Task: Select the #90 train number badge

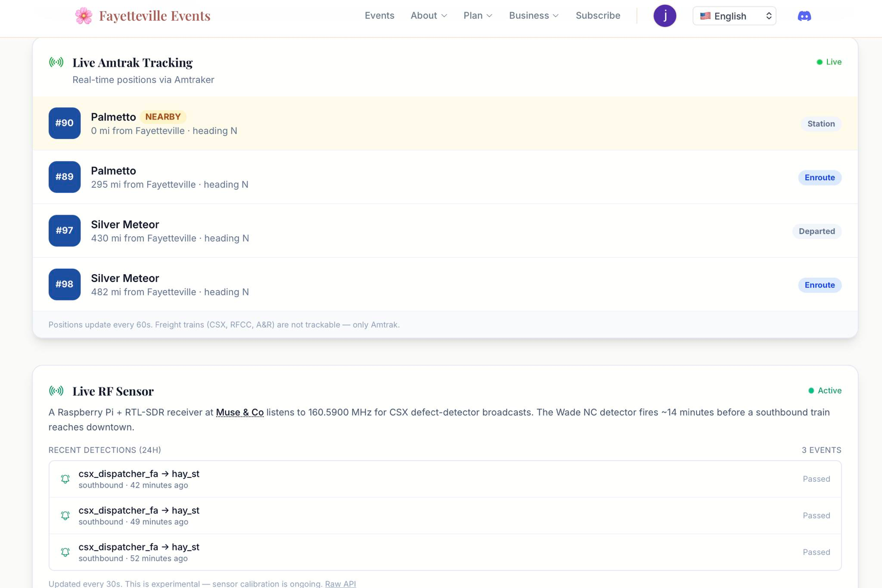Action: pos(64,123)
